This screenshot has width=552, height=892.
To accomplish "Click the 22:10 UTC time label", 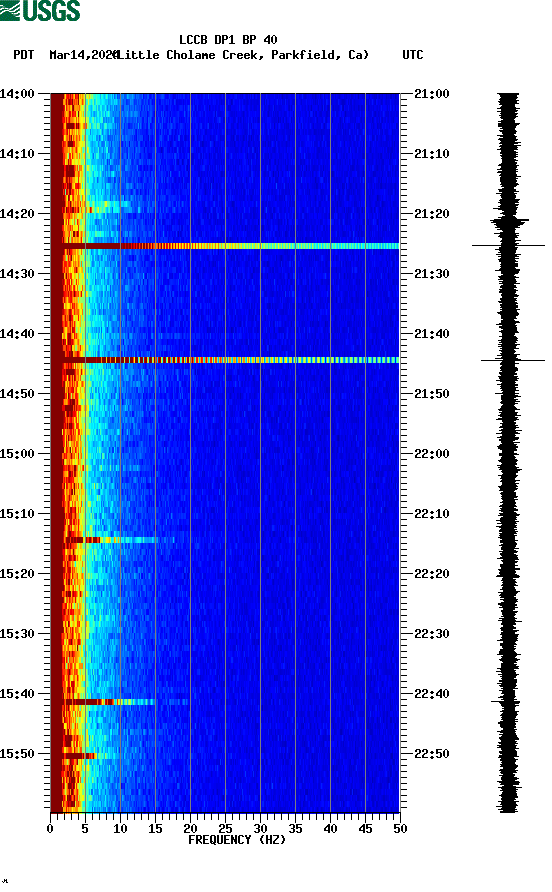I will coord(432,514).
